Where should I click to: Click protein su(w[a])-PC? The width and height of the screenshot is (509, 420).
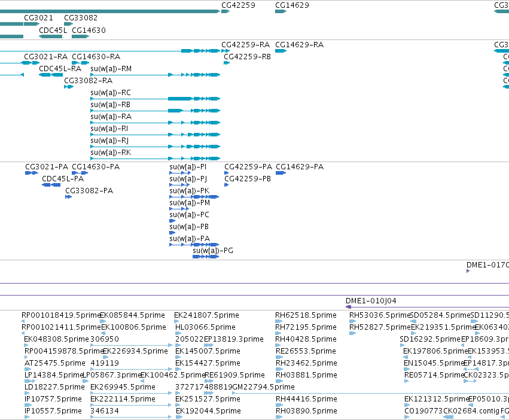click(x=189, y=215)
